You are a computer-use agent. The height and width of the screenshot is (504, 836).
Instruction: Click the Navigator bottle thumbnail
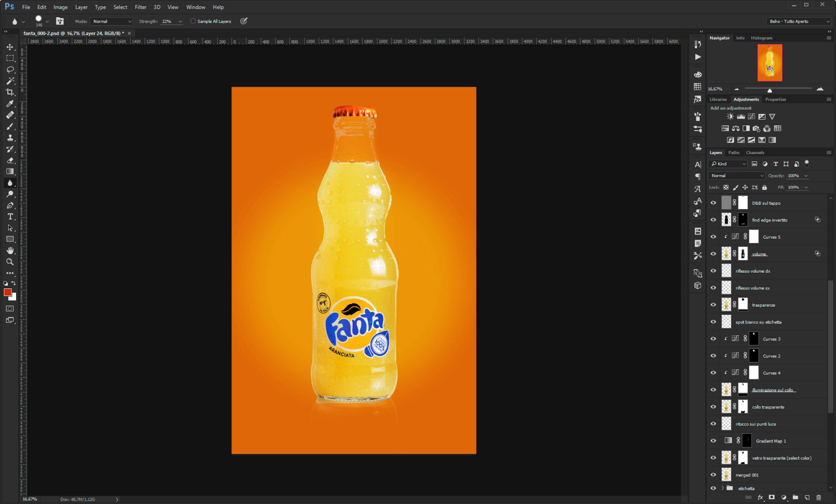click(770, 63)
